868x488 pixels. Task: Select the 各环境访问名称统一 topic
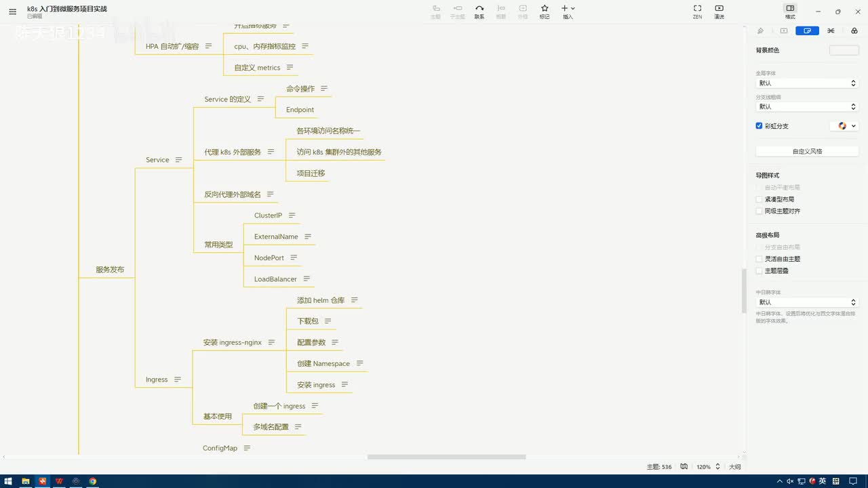click(328, 131)
